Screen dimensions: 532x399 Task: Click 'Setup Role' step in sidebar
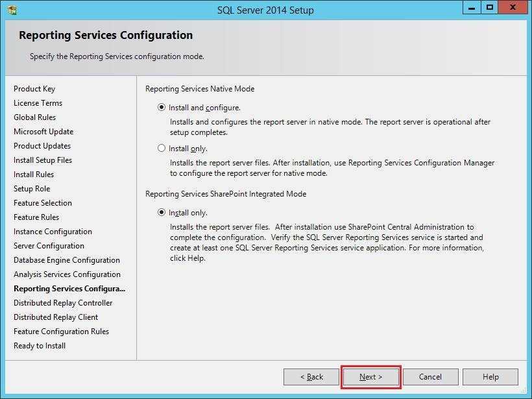pos(32,189)
